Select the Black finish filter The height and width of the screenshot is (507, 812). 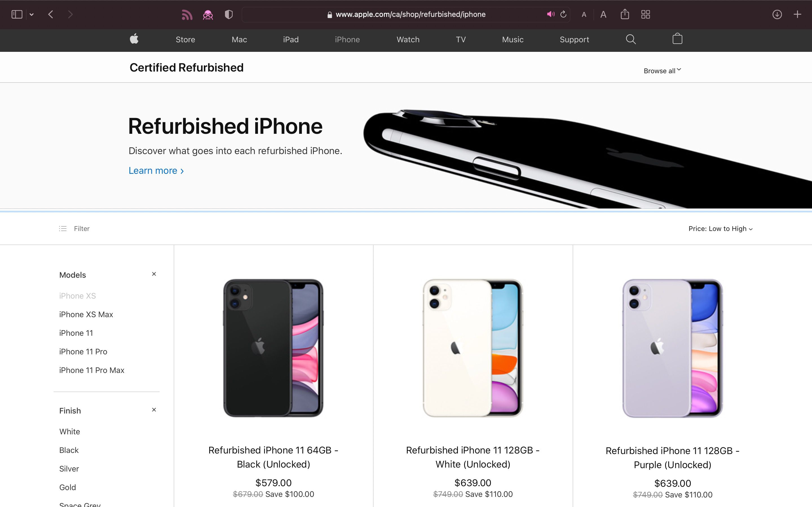coord(69,450)
